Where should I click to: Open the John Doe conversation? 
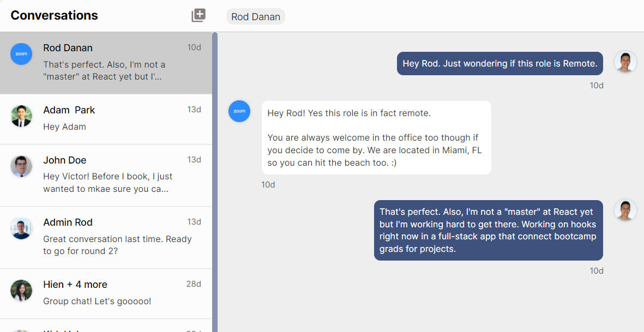tap(106, 175)
